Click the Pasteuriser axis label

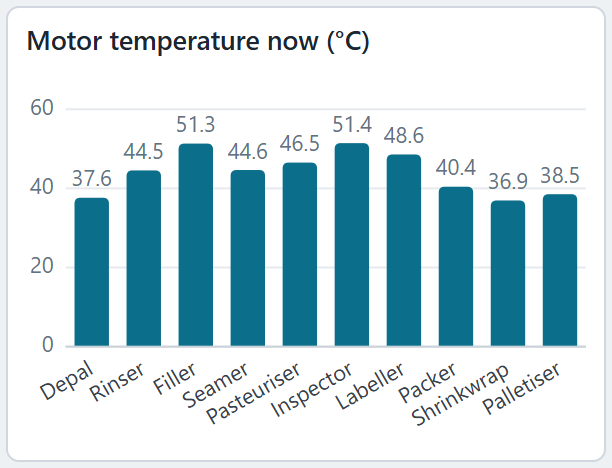[253, 393]
